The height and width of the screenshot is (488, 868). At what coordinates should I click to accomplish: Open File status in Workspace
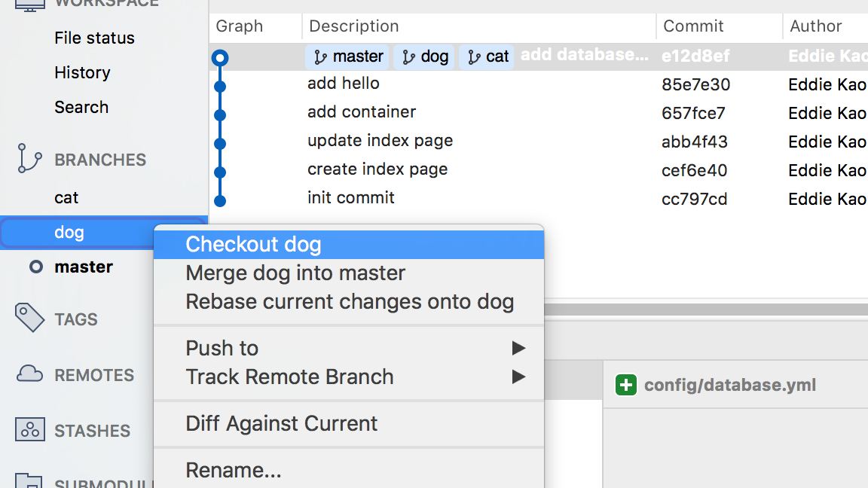(x=94, y=38)
